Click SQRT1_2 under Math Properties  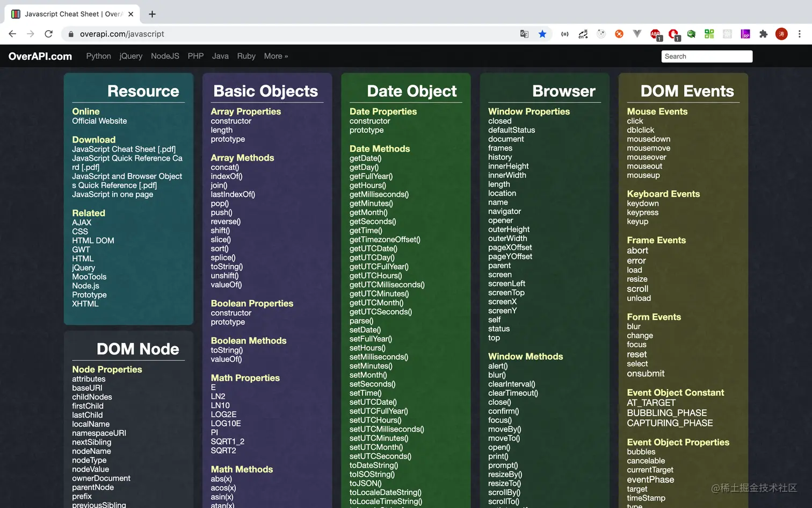click(228, 441)
